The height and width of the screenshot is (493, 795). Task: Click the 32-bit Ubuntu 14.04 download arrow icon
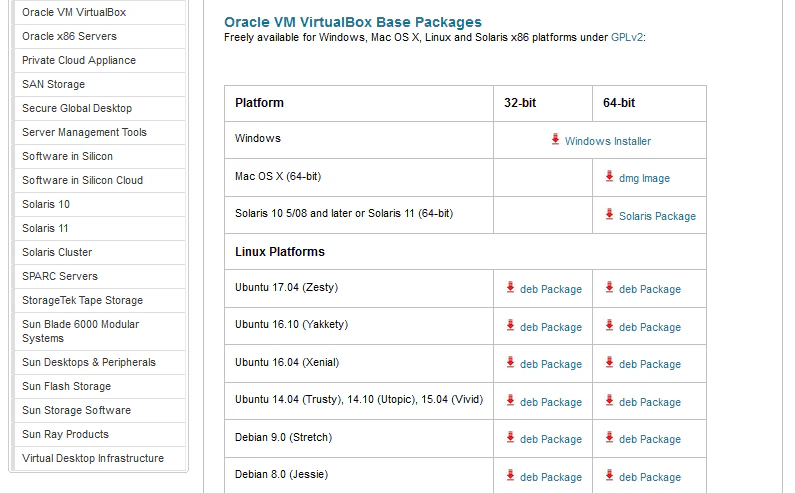click(x=510, y=400)
